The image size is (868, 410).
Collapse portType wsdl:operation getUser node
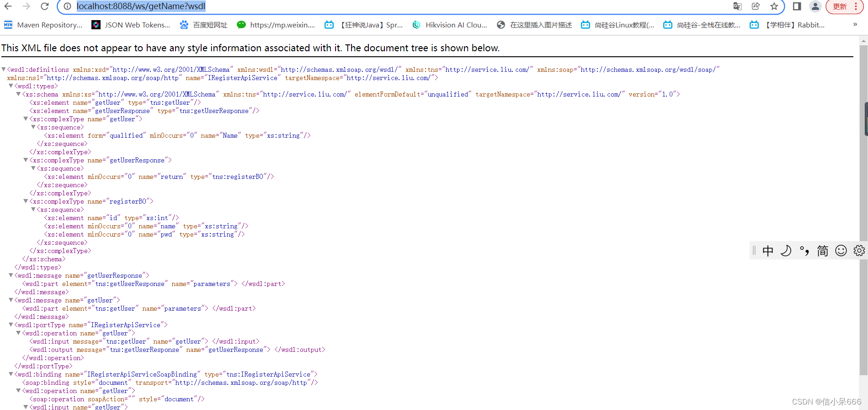pyautogui.click(x=18, y=333)
